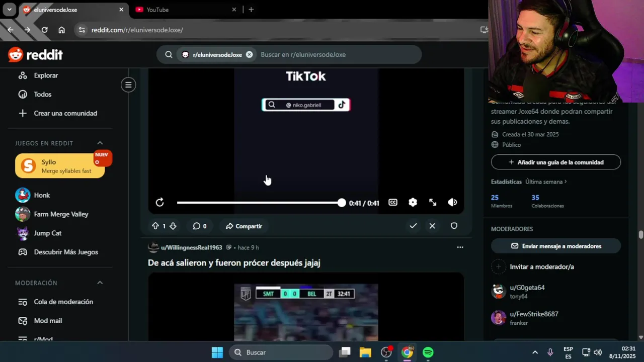The width and height of the screenshot is (644, 362).
Task: Click the 25 Miembros statistic
Action: click(x=502, y=201)
